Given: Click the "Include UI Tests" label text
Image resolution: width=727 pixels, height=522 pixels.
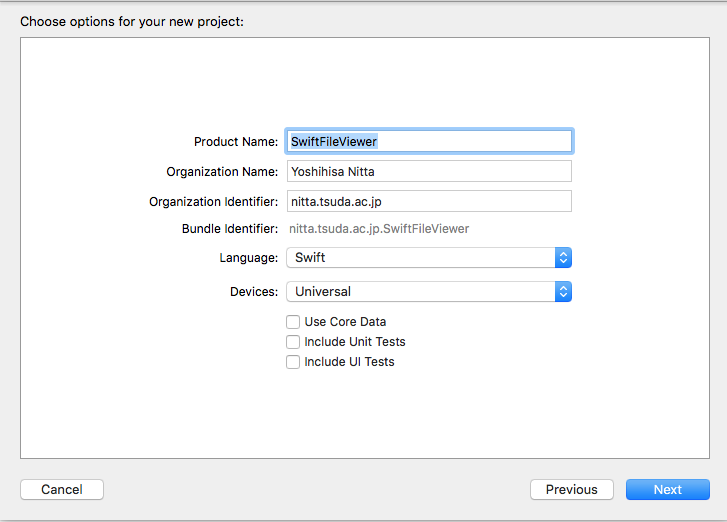Looking at the screenshot, I should (349, 362).
